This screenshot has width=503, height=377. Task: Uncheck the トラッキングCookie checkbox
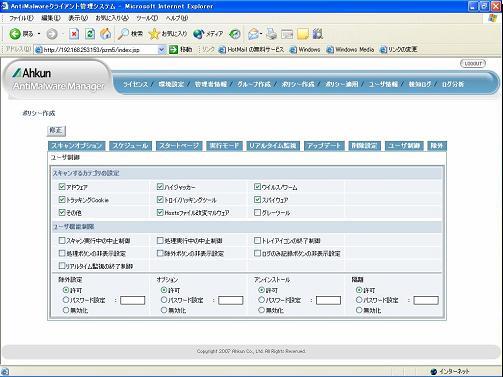(62, 199)
